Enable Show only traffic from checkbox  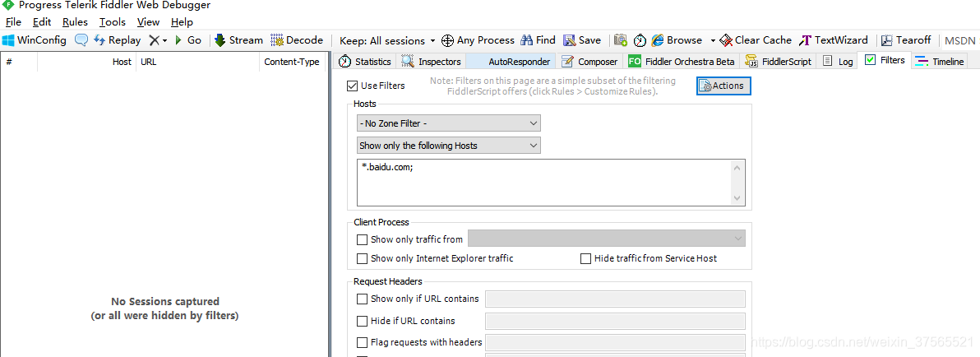pyautogui.click(x=362, y=239)
